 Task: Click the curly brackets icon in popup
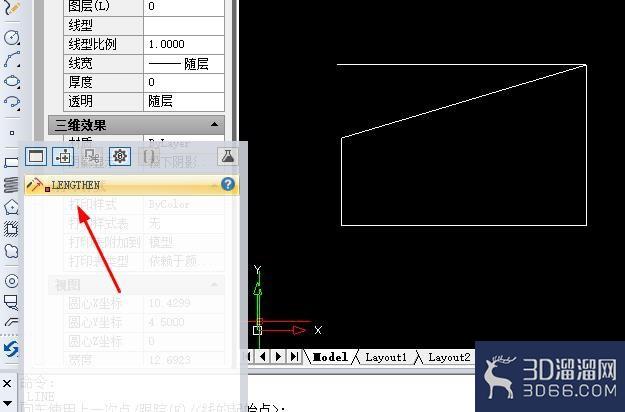coord(149,156)
